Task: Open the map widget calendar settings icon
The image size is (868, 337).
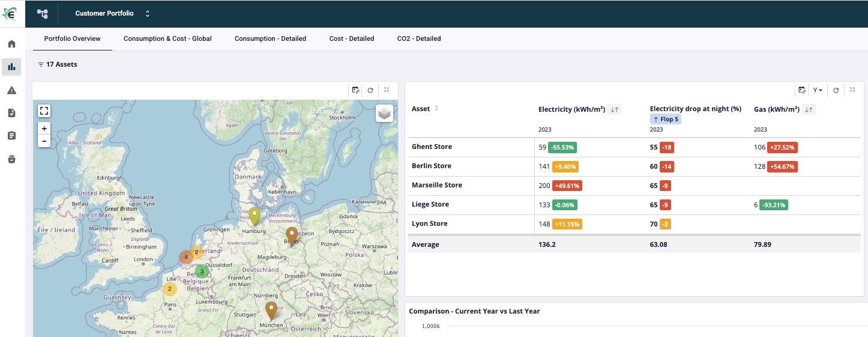Action: [x=356, y=90]
